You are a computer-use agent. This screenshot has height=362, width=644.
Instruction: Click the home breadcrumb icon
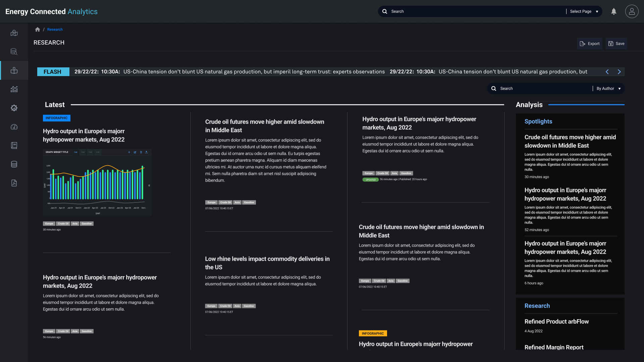pyautogui.click(x=38, y=29)
